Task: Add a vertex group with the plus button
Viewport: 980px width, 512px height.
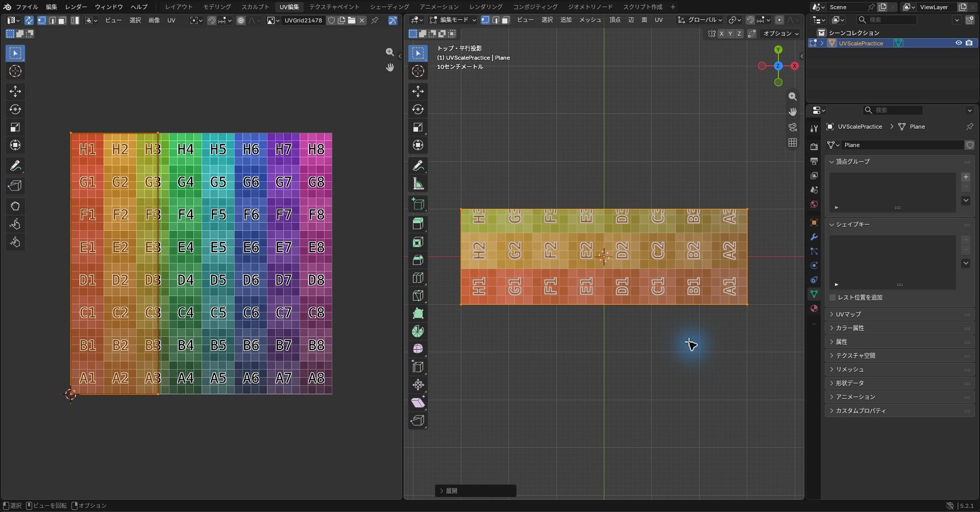Action: 966,177
